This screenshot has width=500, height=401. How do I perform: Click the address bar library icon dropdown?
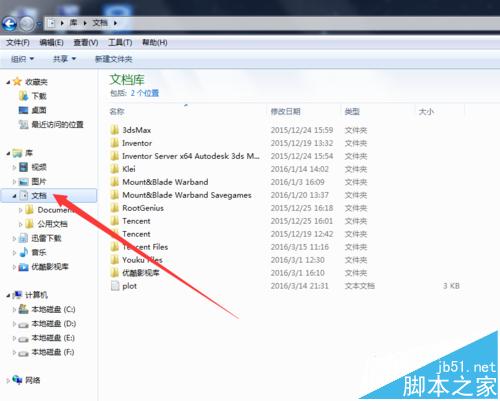pyautogui.click(x=51, y=23)
